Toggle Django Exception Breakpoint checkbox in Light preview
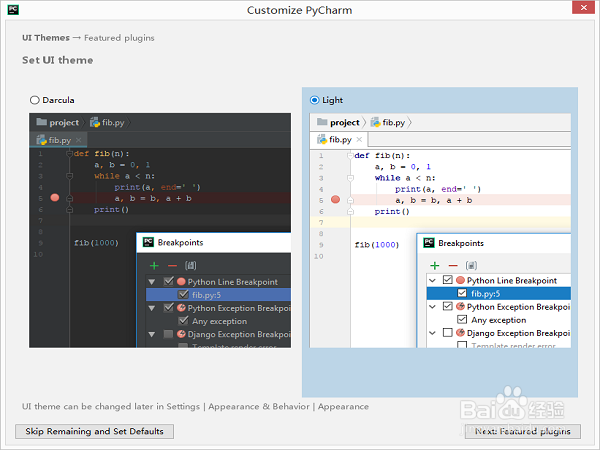The height and width of the screenshot is (450, 600). (x=448, y=333)
